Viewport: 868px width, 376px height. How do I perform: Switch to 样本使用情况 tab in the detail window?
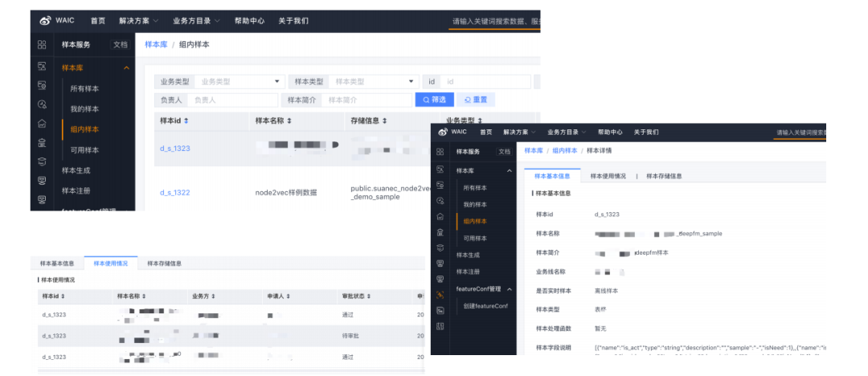click(x=608, y=176)
